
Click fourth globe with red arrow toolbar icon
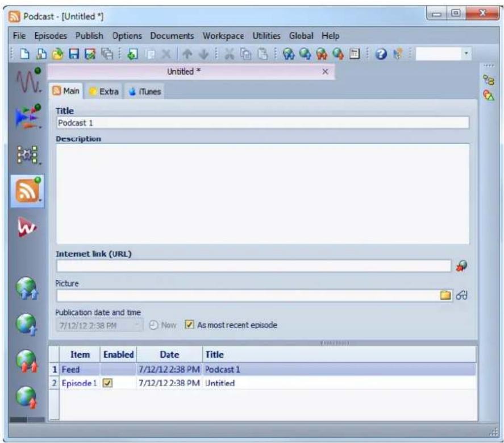click(x=338, y=53)
